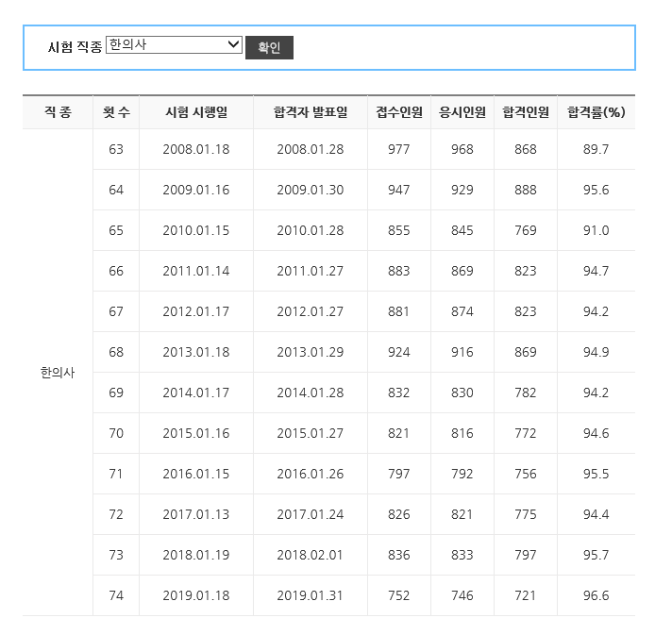Viewport: 672px width, 635px height.
Task: Click pass rate 96.6
Action: point(596,595)
